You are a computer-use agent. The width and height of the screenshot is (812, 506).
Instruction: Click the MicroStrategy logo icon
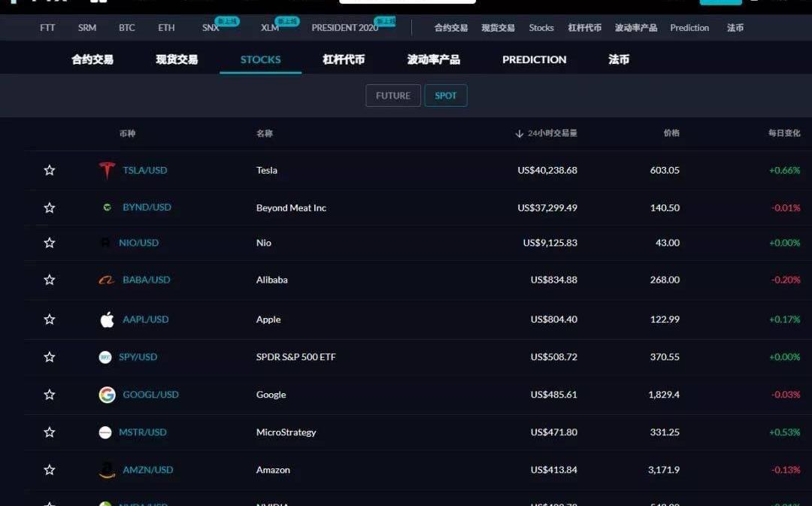pyautogui.click(x=105, y=432)
